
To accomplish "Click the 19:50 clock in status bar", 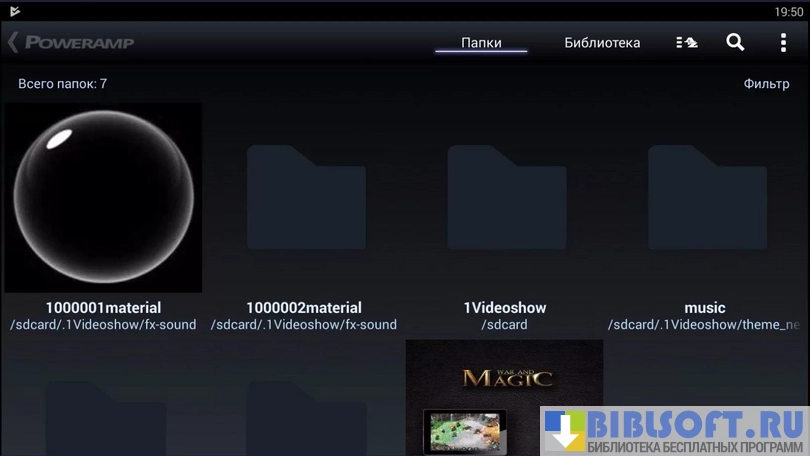I will coord(788,12).
